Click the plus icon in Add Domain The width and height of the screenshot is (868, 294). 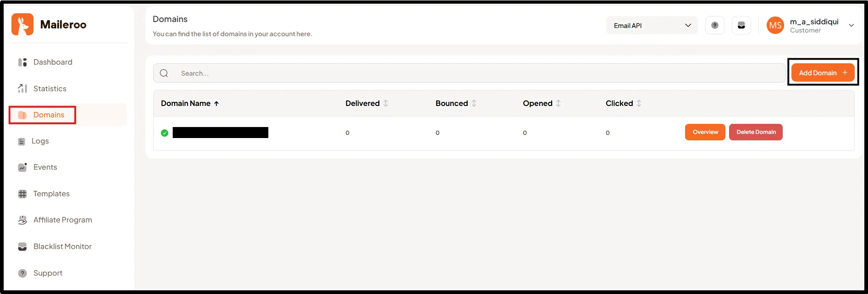845,72
